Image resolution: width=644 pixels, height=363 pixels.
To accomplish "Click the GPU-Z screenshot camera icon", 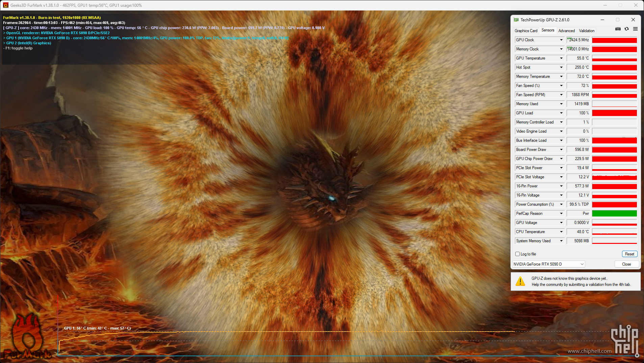I will (x=618, y=29).
